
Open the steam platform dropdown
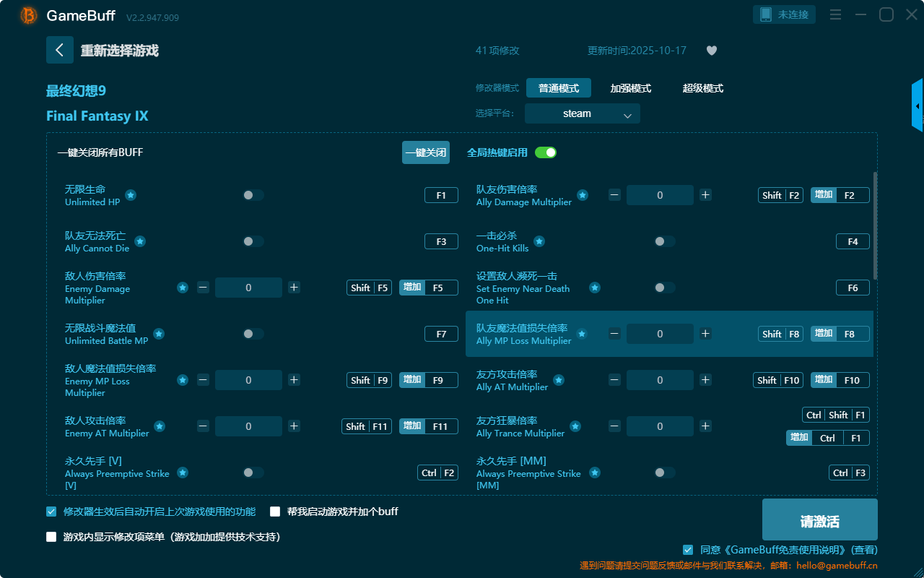click(x=582, y=113)
